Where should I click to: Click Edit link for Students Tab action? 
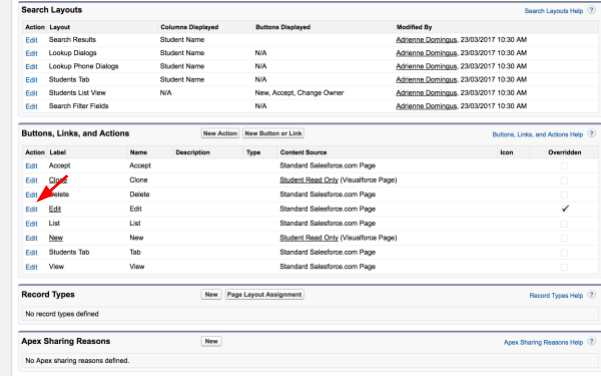(x=31, y=253)
